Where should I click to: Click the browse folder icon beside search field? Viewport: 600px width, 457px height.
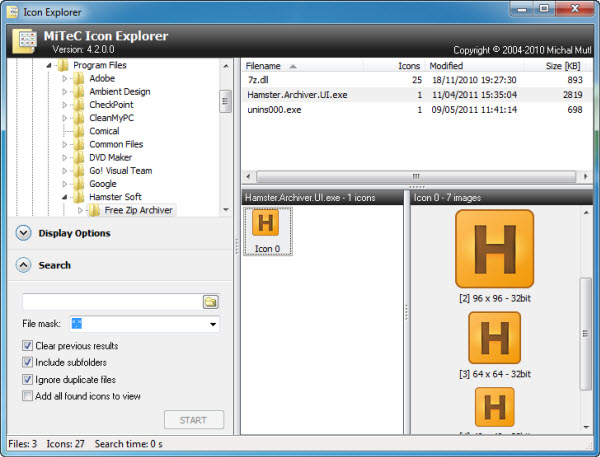(x=210, y=301)
